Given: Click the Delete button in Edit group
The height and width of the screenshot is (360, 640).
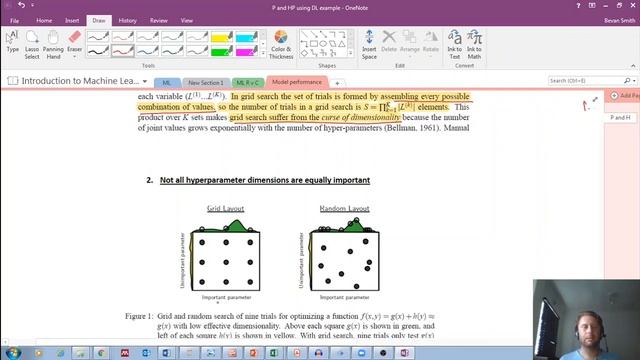Looking at the screenshot, I should [389, 41].
